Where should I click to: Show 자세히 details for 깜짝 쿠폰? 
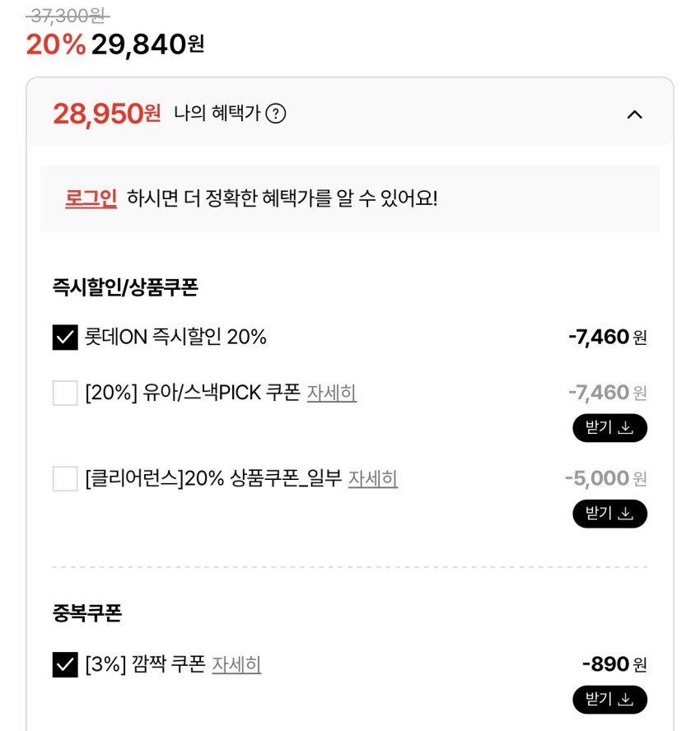click(236, 664)
